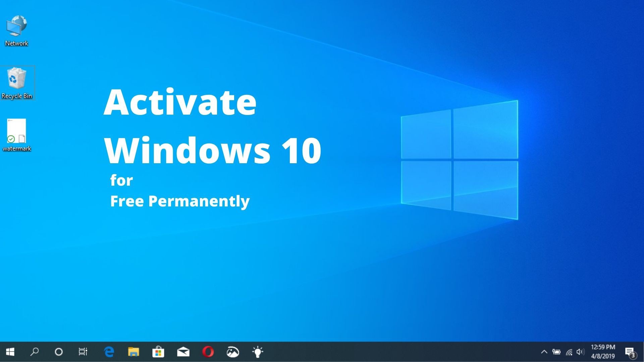Launch Microsoft Store from the taskbar
The height and width of the screenshot is (362, 644).
point(158,352)
